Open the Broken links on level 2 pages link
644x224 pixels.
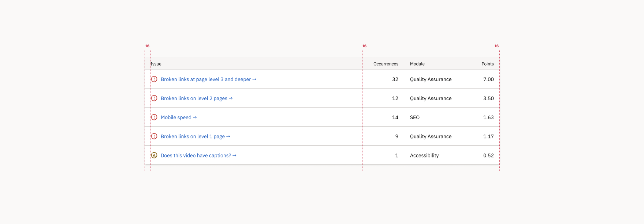tap(197, 98)
